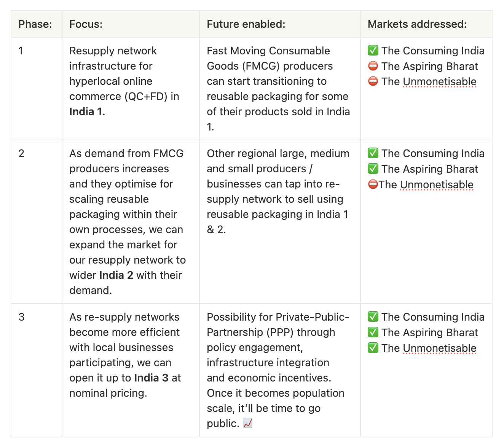
Task: Click red no-entry icon beside Phase 1 Aspiring Bharat
Action: coord(373,66)
